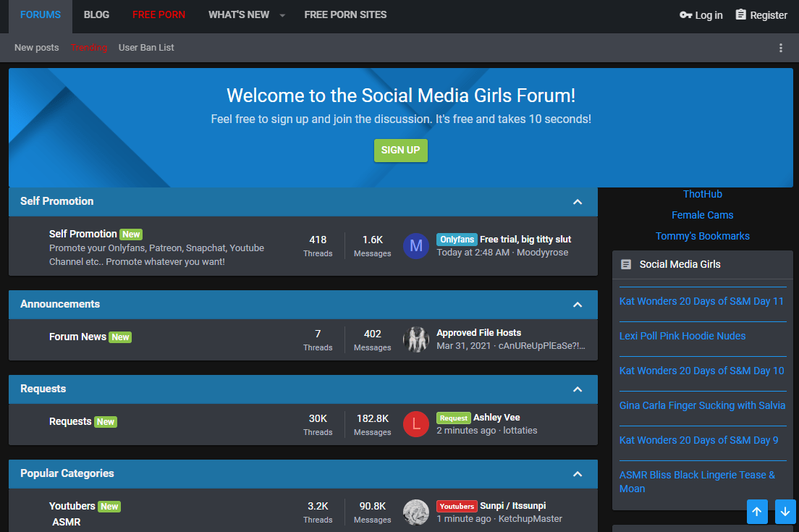Open the Forums tab
The width and height of the screenshot is (799, 532).
[x=41, y=14]
